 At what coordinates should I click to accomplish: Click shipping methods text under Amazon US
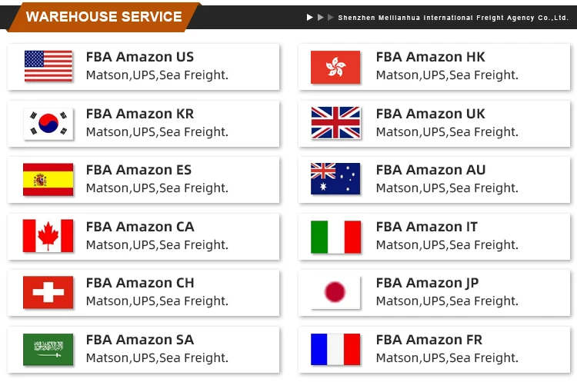[x=157, y=75]
